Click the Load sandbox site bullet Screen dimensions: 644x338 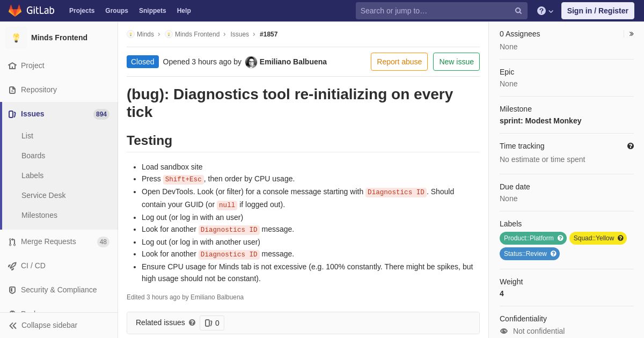(x=172, y=167)
